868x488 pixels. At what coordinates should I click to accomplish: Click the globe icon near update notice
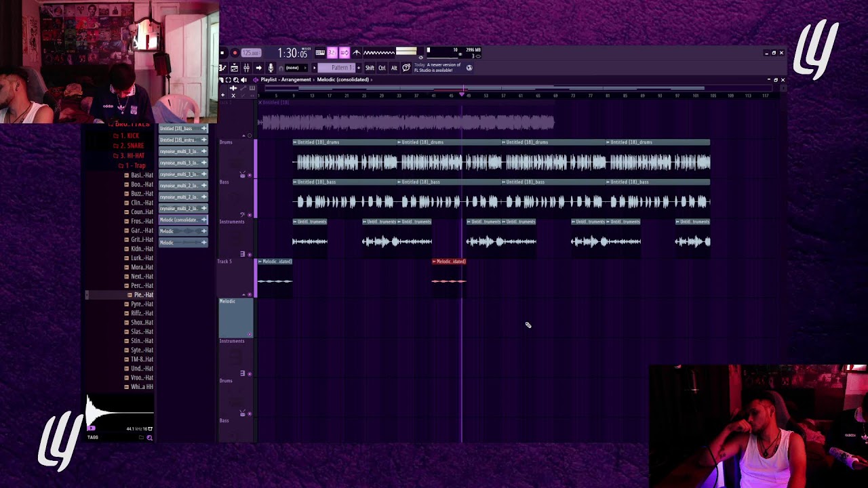[469, 68]
